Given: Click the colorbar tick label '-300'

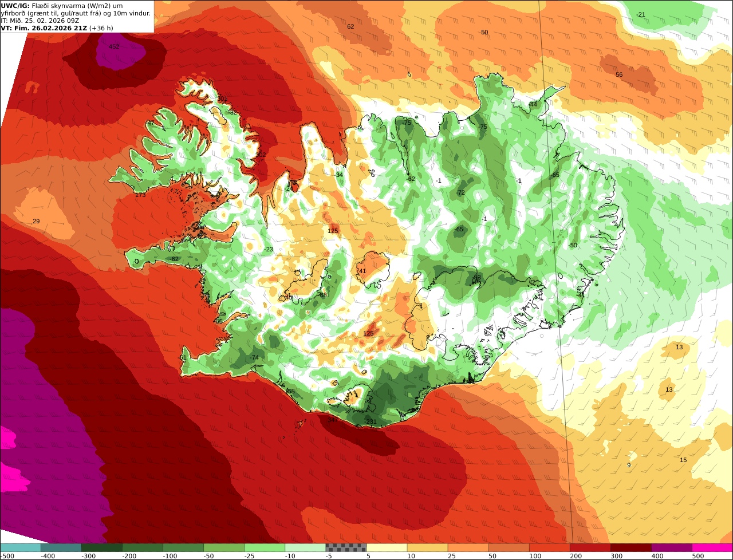Looking at the screenshot, I should [88, 556].
